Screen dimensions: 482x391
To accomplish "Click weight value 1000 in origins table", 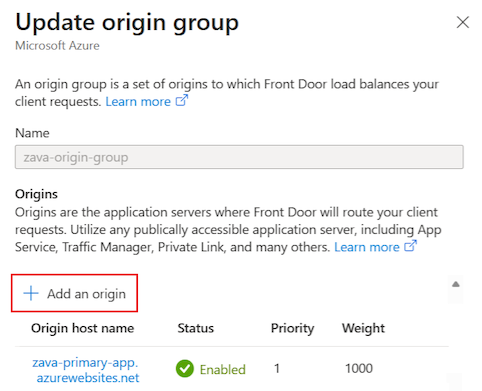I will (x=359, y=369).
